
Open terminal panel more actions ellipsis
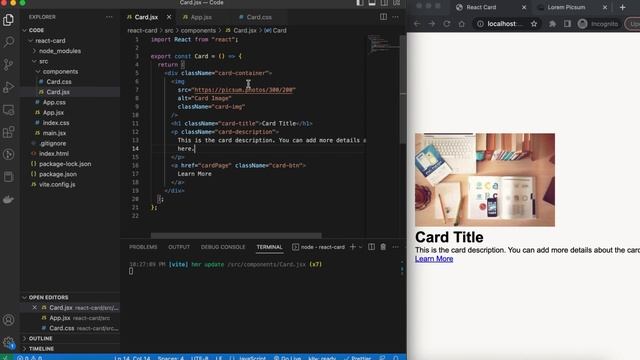pyautogui.click(x=396, y=247)
